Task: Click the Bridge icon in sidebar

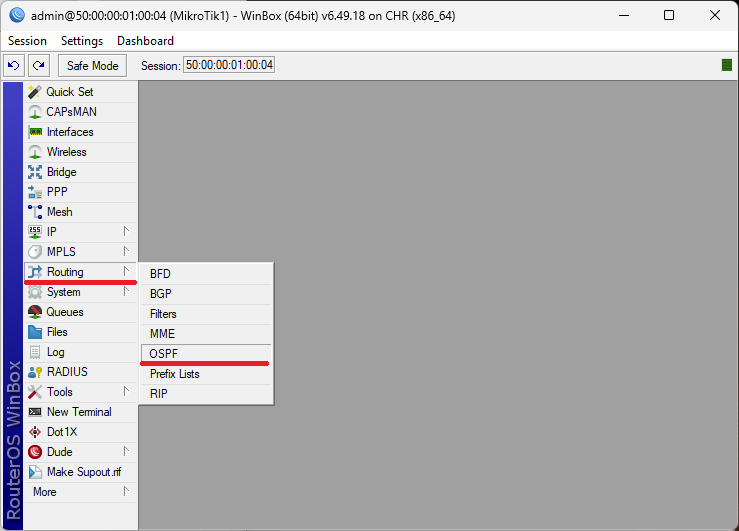Action: pos(35,172)
